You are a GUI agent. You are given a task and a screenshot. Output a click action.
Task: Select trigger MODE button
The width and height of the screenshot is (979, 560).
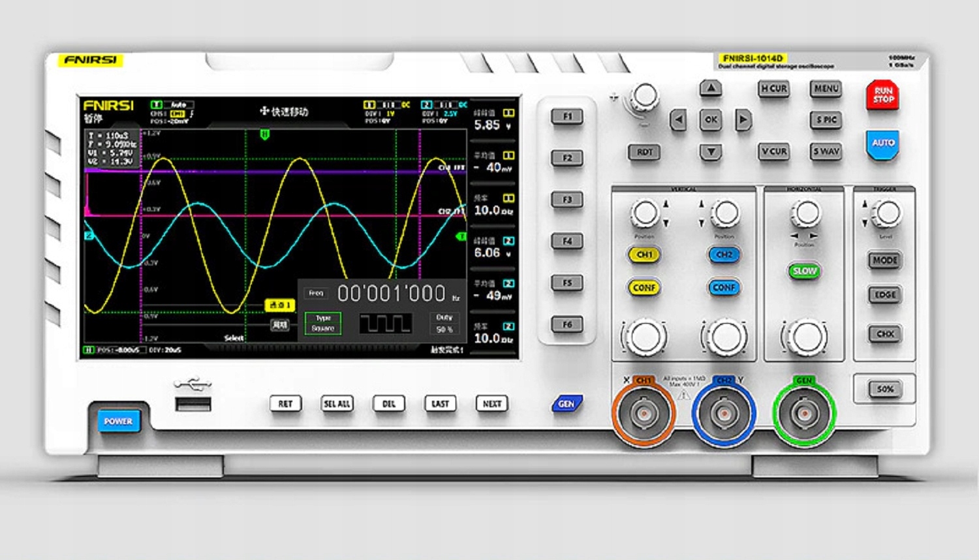885,260
